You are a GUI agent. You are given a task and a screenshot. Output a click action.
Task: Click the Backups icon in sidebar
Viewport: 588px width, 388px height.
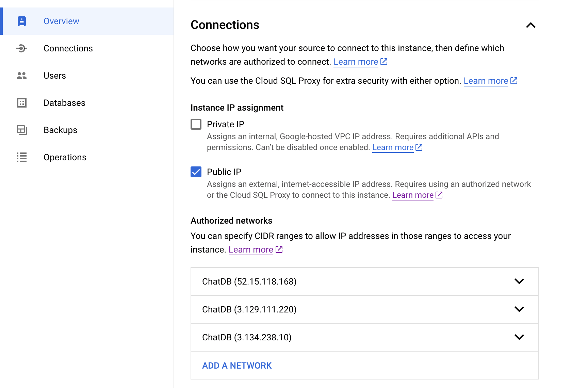[22, 130]
